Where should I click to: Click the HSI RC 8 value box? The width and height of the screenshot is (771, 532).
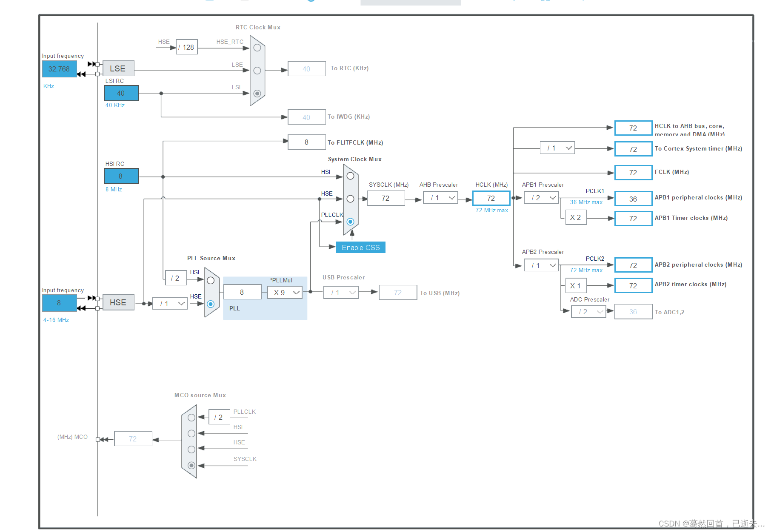121,176
